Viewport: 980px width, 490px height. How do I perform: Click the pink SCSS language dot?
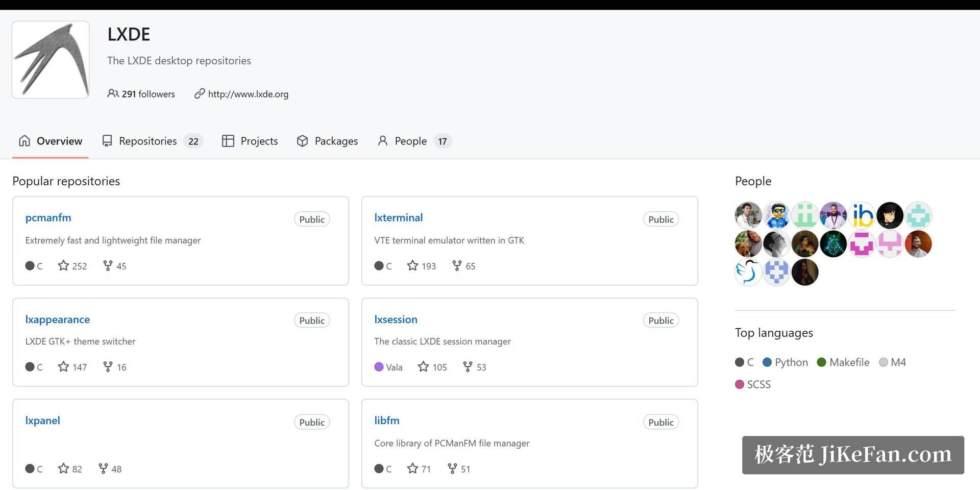[x=740, y=384]
